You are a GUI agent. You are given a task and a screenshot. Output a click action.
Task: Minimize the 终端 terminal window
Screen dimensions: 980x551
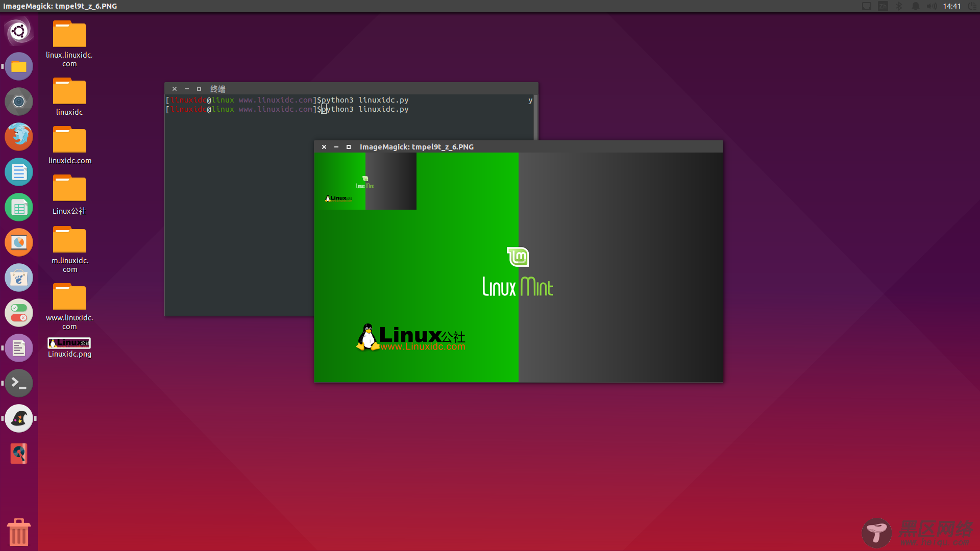point(187,89)
